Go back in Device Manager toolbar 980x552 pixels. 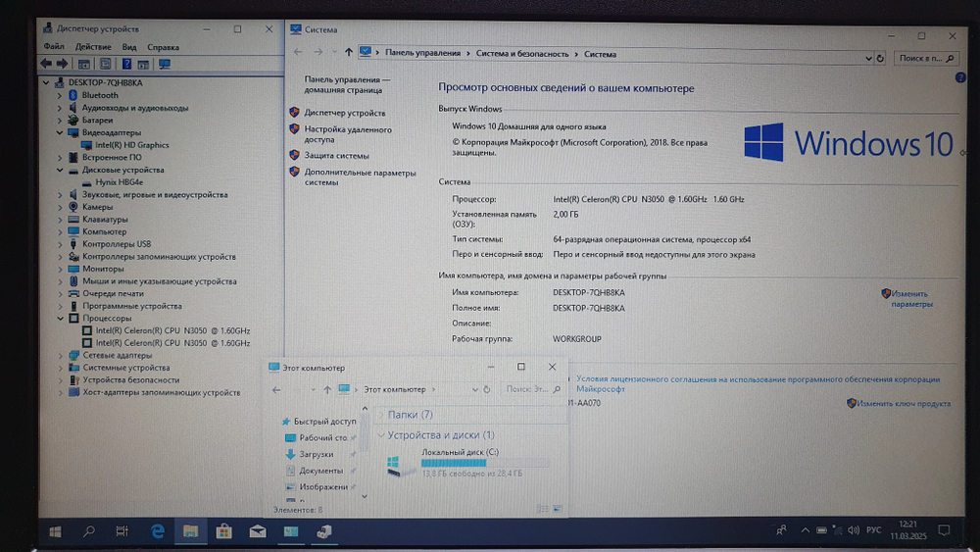(x=46, y=64)
